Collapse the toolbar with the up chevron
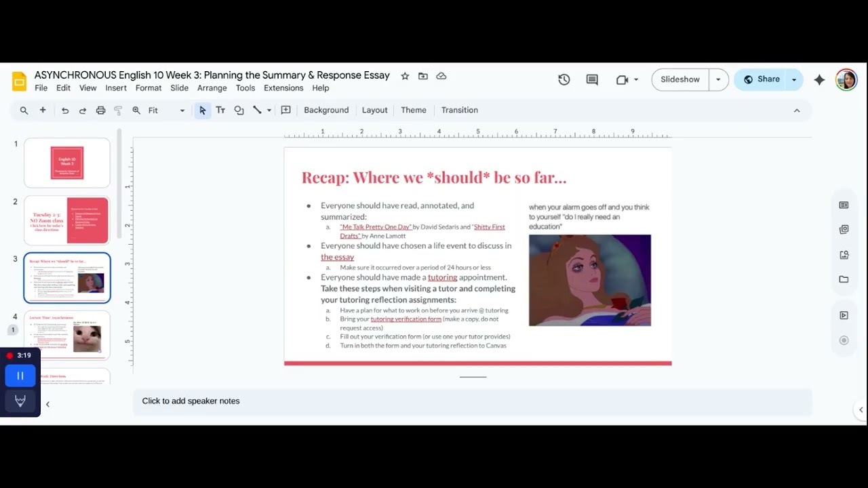Screen dimensions: 868x488 [797, 110]
